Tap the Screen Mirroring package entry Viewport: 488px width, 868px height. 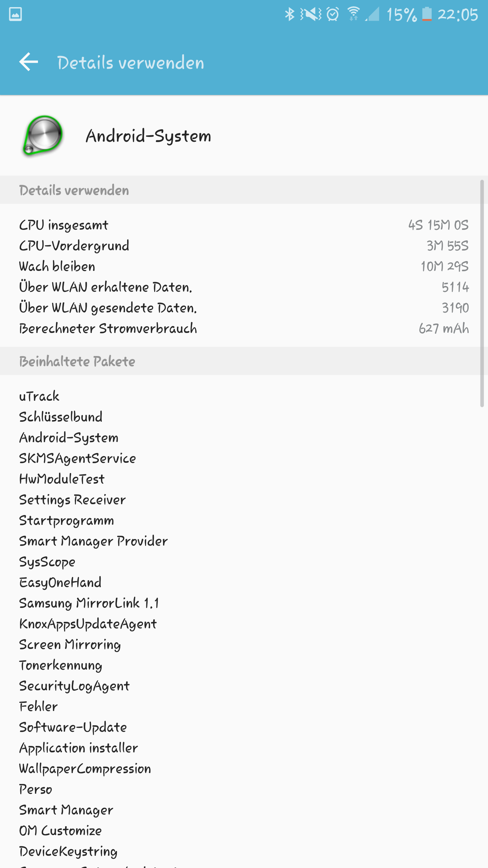[x=70, y=645]
